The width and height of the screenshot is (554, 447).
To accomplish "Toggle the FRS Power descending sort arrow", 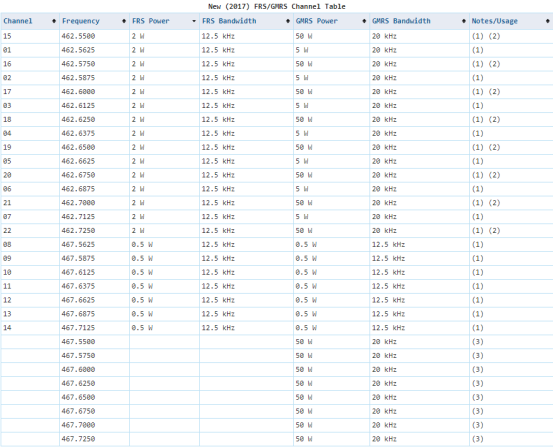I will pos(194,21).
